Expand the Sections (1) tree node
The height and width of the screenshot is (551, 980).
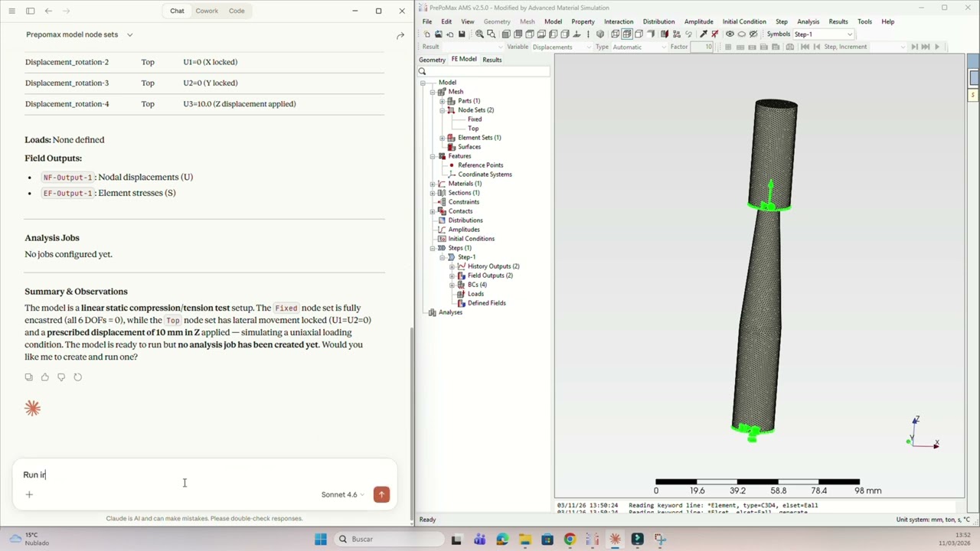[433, 193]
